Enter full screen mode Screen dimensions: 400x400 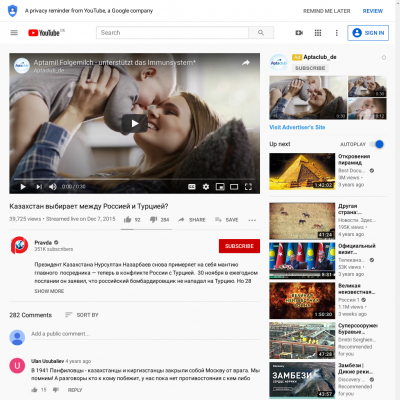point(248,187)
